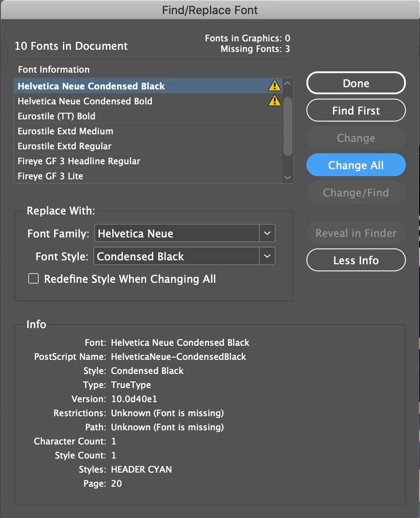Click the Type value TrueType
Screen dimensions: 420x518
[x=131, y=385]
